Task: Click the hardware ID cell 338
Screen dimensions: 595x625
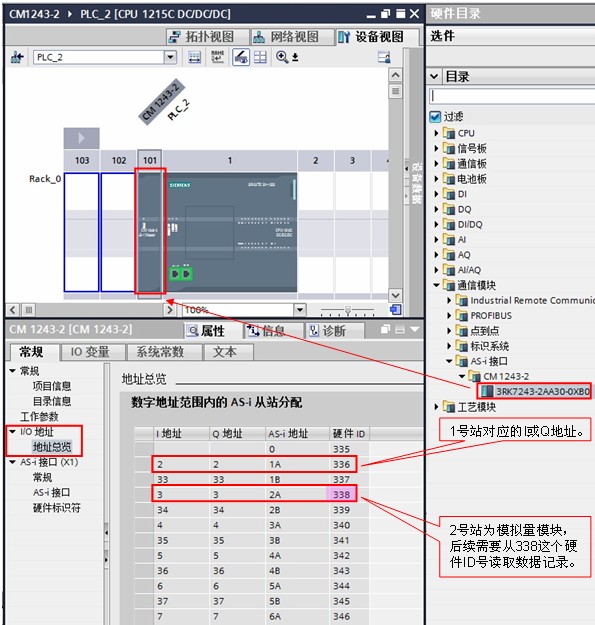Action: point(342,494)
